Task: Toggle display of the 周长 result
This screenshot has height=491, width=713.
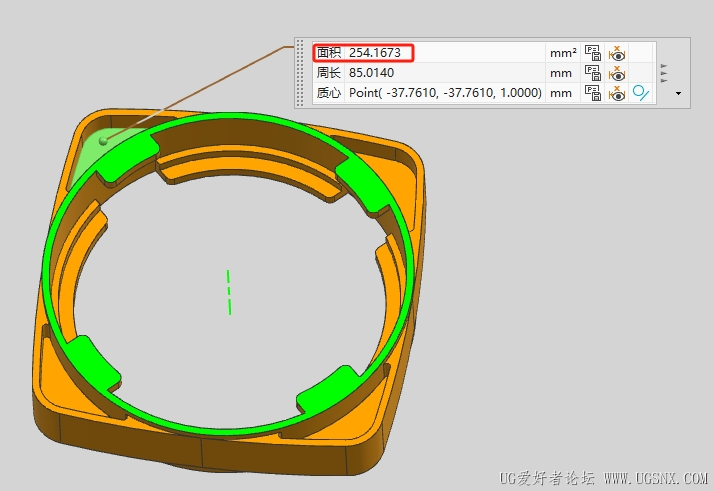Action: pyautogui.click(x=617, y=73)
